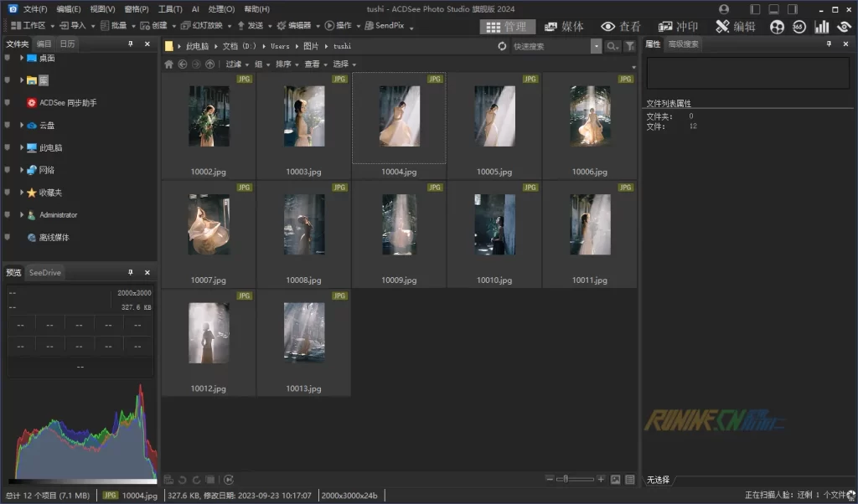
Task: Click the SendPix toolbar button
Action: tap(384, 26)
